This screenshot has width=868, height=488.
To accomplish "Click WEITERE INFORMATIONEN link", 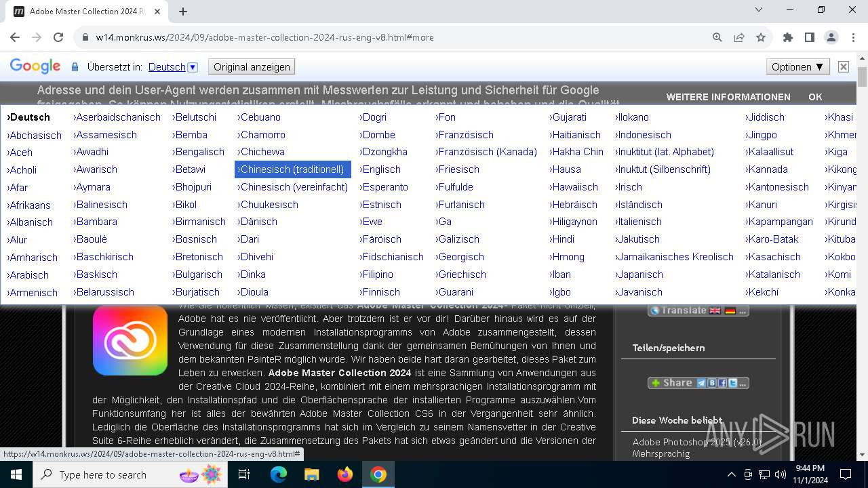I will (x=728, y=97).
